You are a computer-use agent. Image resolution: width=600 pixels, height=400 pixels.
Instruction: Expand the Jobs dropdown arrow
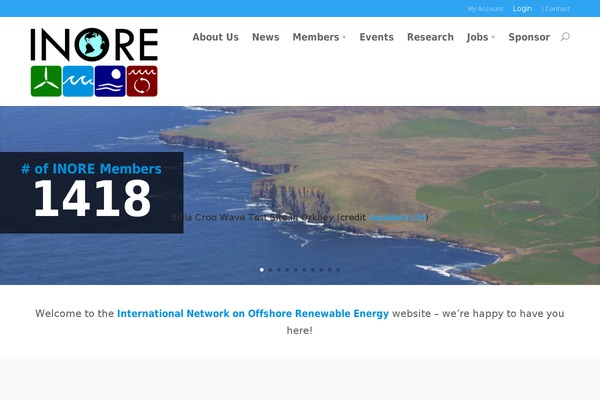coord(493,38)
